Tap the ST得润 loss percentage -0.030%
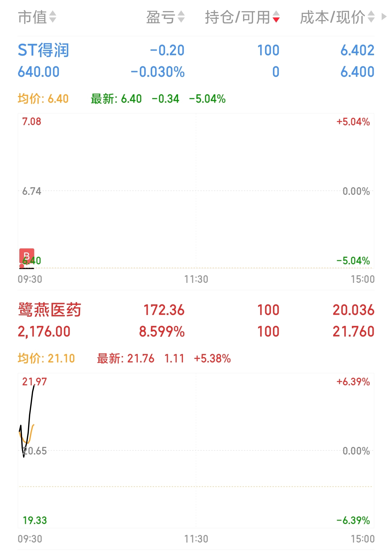This screenshot has width=392, height=554. (x=158, y=72)
